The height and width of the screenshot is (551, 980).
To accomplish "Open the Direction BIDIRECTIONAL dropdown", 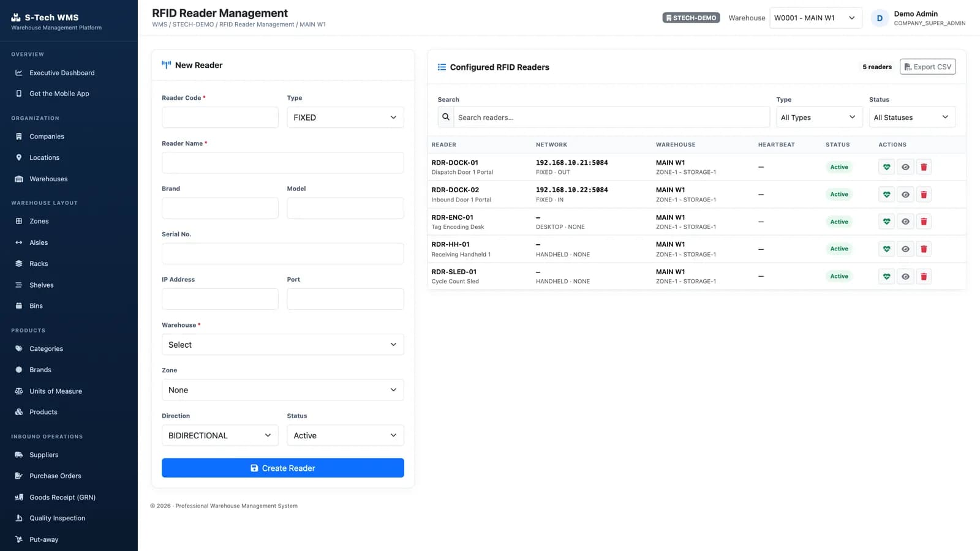I will click(x=220, y=435).
